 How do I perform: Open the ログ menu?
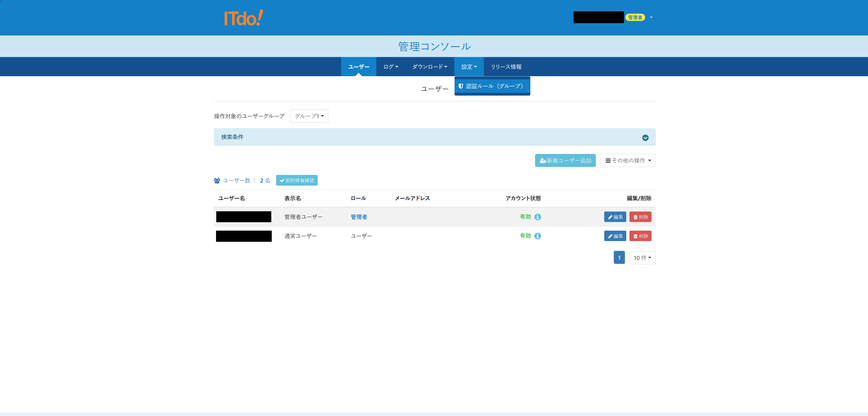click(390, 67)
